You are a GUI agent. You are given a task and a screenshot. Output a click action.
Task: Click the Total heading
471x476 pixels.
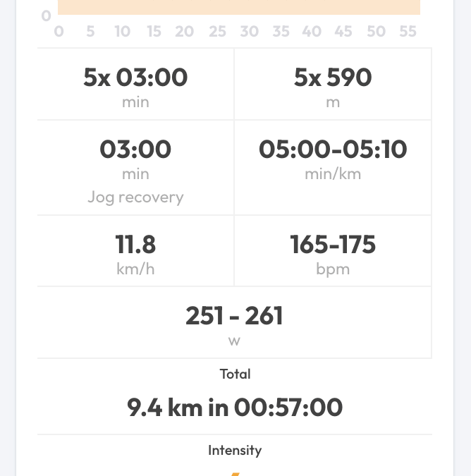235,374
